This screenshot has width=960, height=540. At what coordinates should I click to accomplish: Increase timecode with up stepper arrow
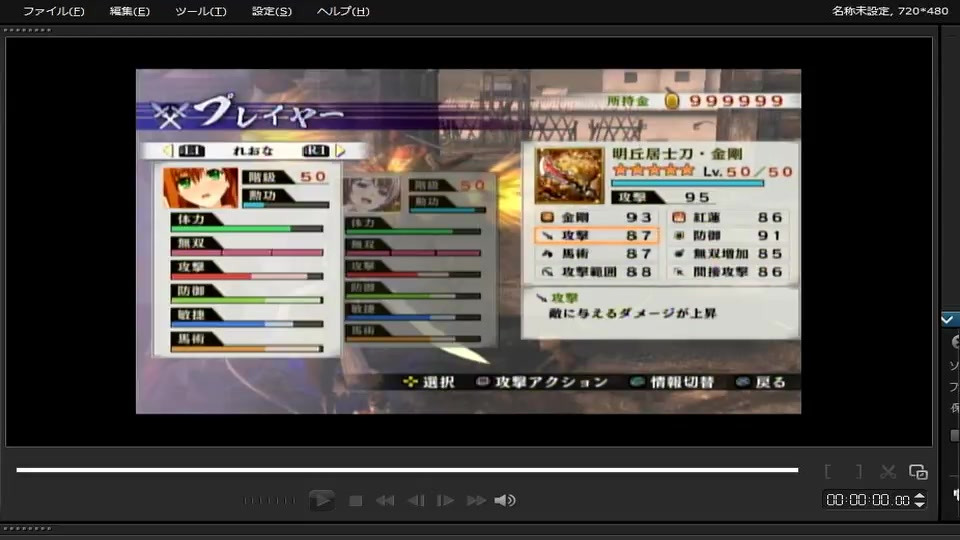click(919, 496)
